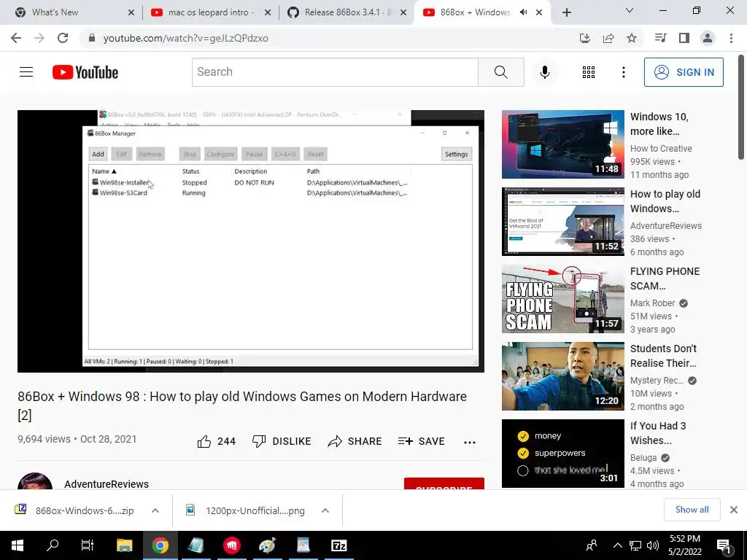Share this page icon in address bar
This screenshot has width=747, height=560.
point(608,38)
